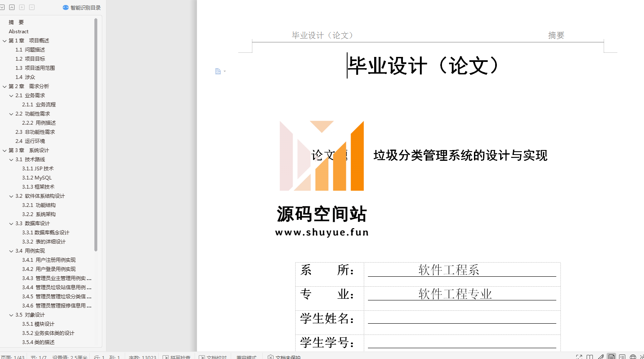
Task: Click 文档未保护 shield status in status bar
Action: 284,357
